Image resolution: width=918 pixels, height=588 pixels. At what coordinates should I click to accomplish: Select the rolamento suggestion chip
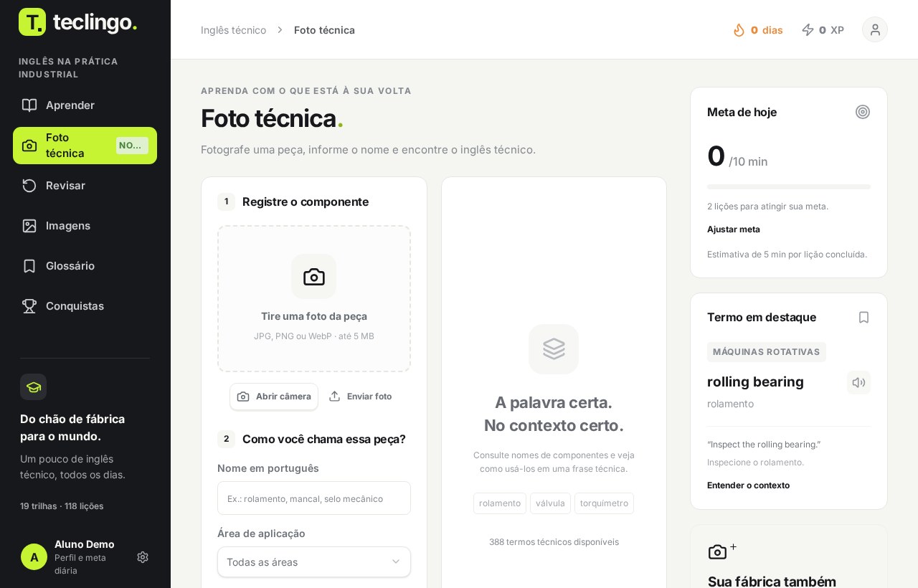500,503
